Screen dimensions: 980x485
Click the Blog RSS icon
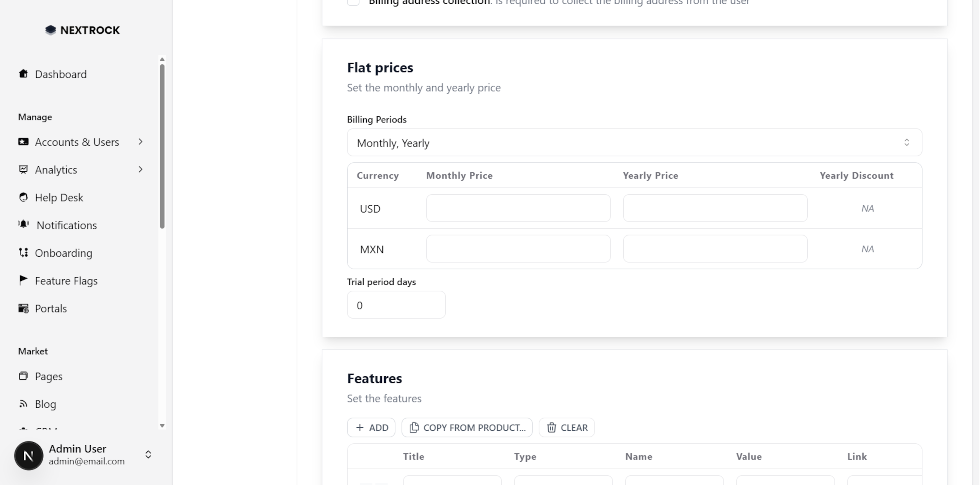pyautogui.click(x=23, y=404)
